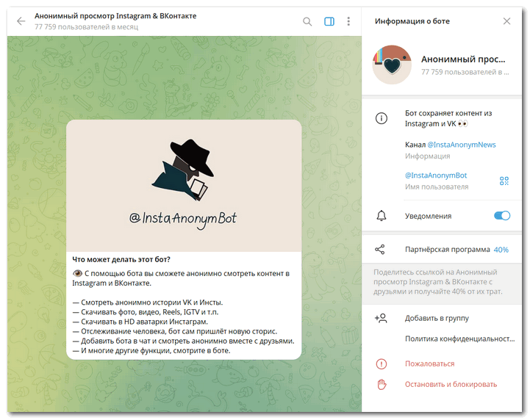Viewport: 530px width, 420px height.
Task: Click the Информация о боте panel title
Action: coord(412,21)
